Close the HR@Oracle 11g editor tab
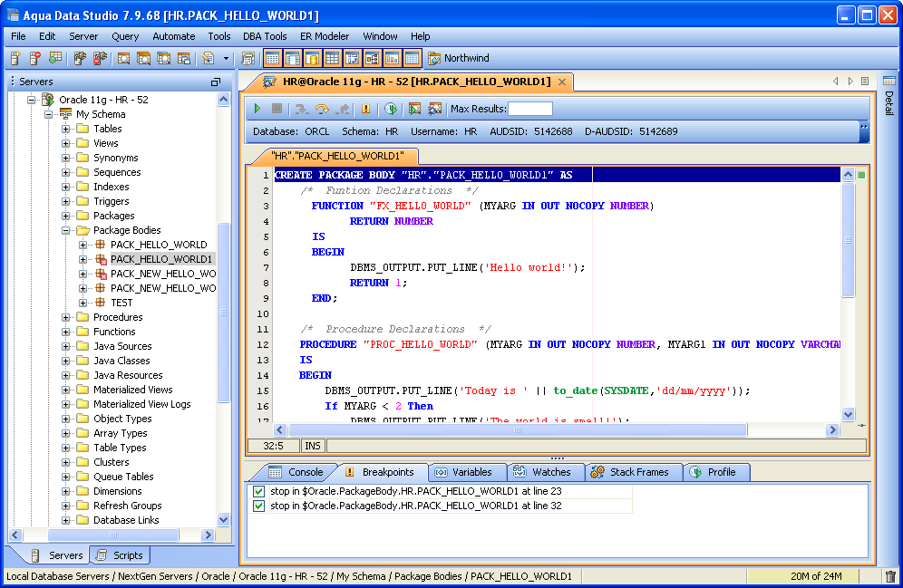This screenshot has height=588, width=903. pos(562,82)
